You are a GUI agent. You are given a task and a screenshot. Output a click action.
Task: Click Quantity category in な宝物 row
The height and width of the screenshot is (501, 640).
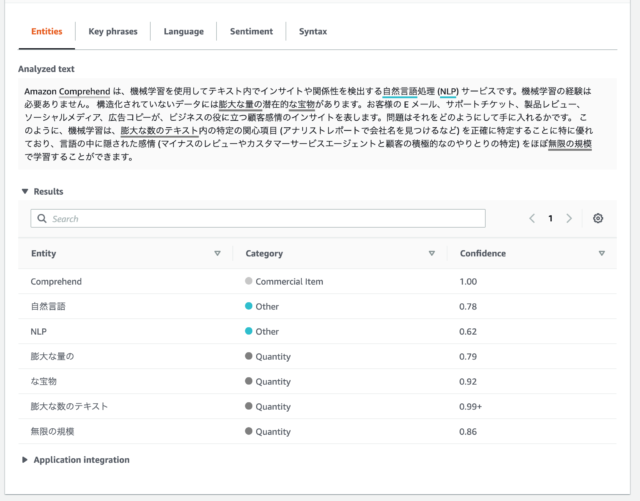[x=273, y=381]
